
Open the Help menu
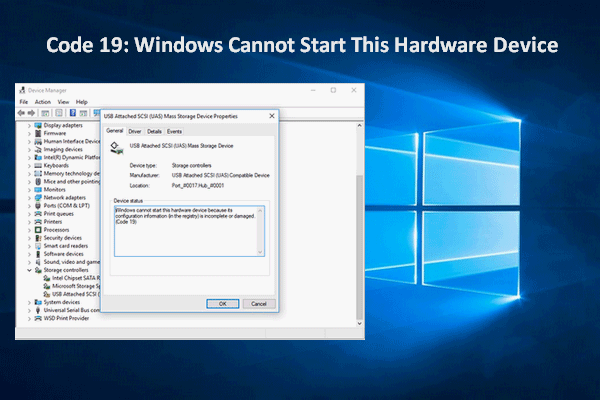[x=82, y=102]
